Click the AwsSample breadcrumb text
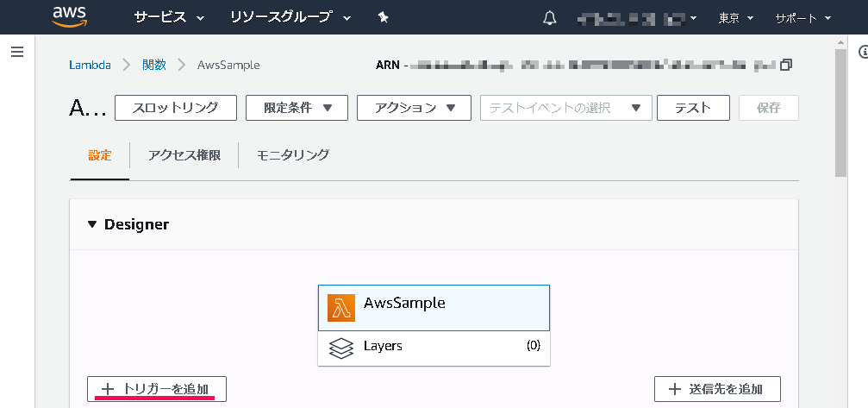Screen dimensions: 868x408 [228, 65]
